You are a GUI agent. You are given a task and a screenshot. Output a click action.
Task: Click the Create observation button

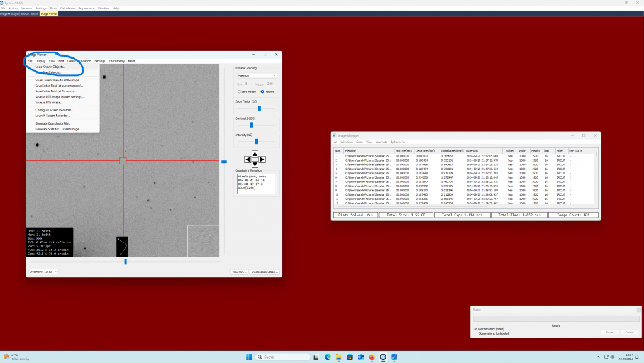coord(264,272)
